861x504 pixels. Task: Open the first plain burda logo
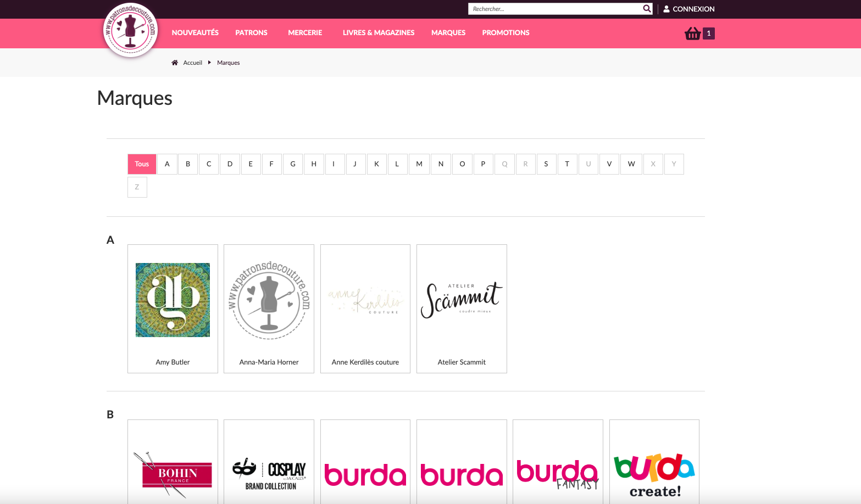(365, 475)
